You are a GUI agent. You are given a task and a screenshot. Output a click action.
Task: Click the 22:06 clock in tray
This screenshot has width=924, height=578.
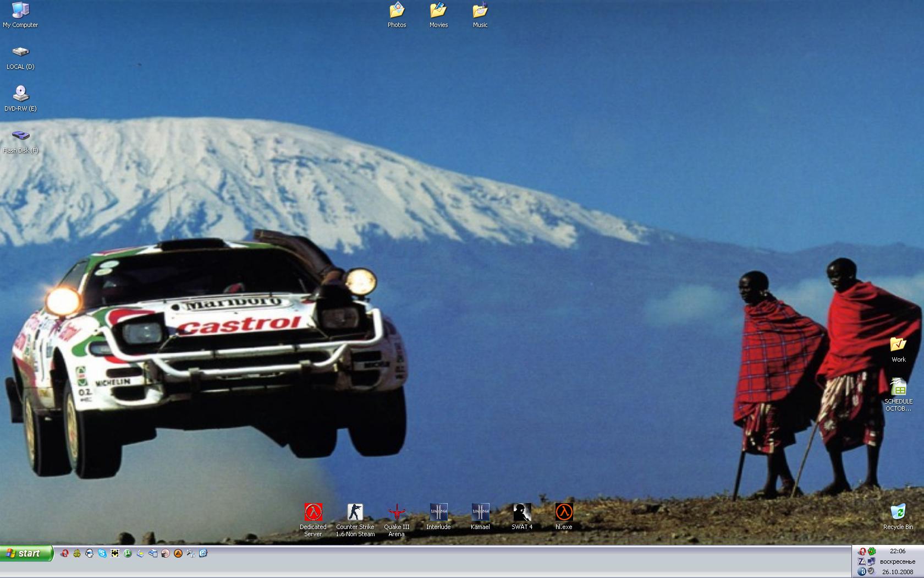(x=898, y=551)
